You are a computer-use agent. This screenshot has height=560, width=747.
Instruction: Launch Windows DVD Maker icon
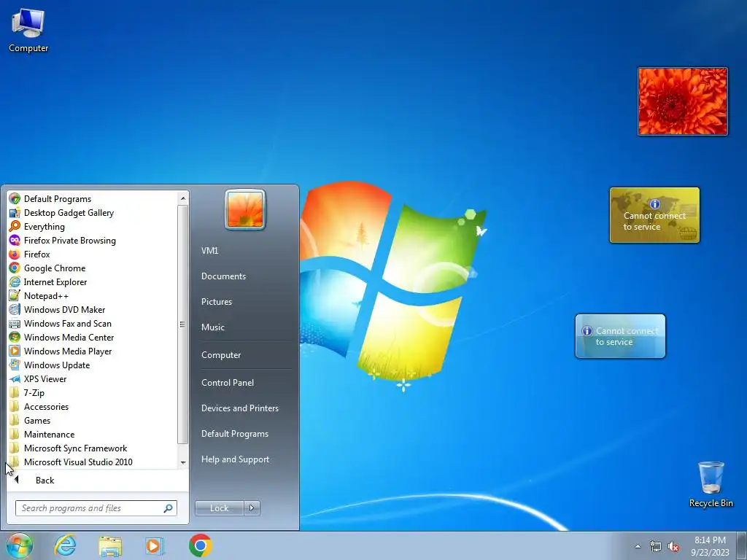[x=15, y=309]
